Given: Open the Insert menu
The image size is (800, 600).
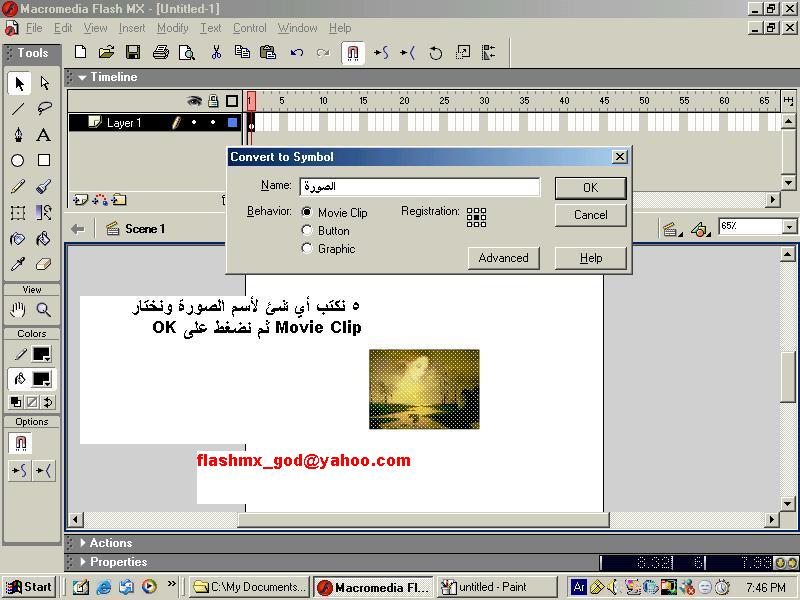Looking at the screenshot, I should tap(132, 28).
